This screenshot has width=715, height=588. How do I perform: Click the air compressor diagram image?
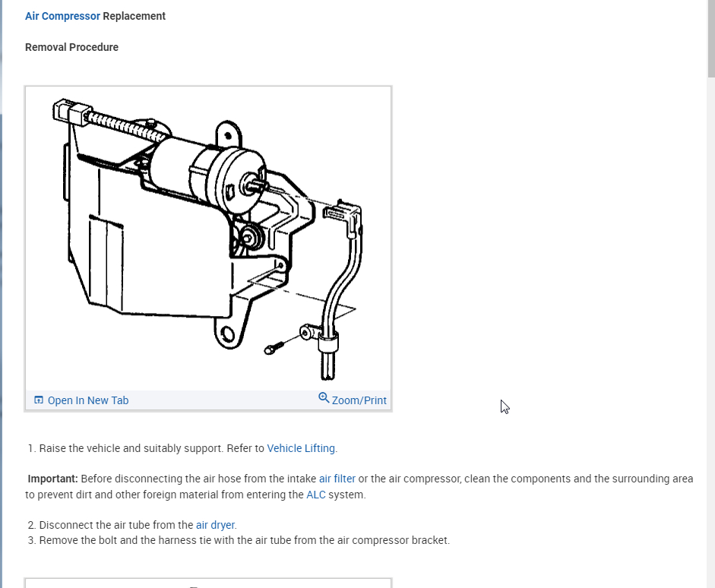pos(208,239)
